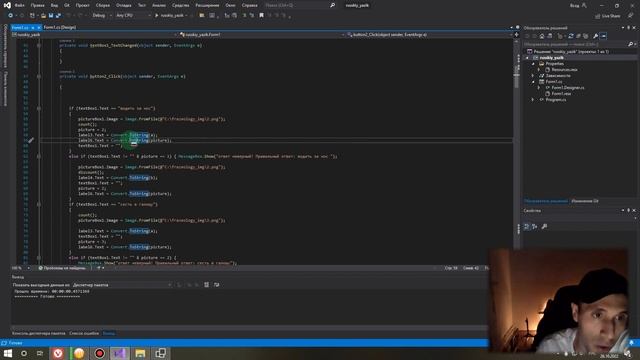Select Form1.resx in Solution Explorer
Screen dimensions: 640x360
[x=561, y=93]
